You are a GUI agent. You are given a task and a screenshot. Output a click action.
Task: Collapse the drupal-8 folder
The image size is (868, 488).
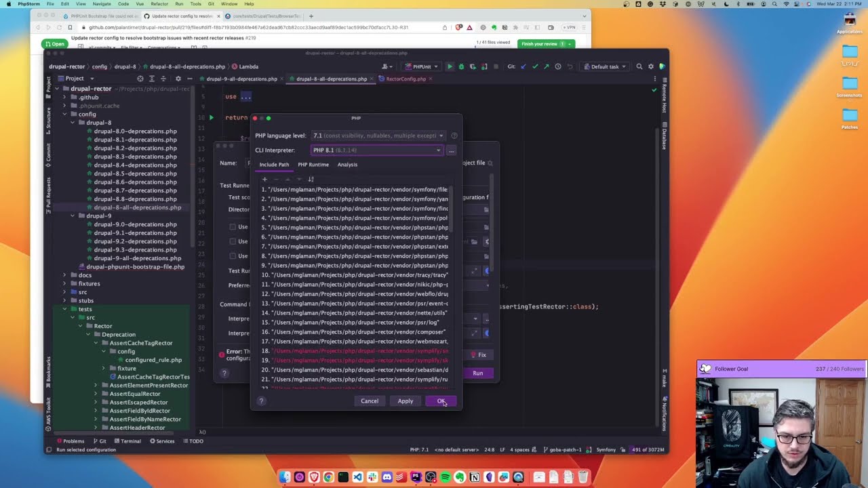tap(73, 123)
